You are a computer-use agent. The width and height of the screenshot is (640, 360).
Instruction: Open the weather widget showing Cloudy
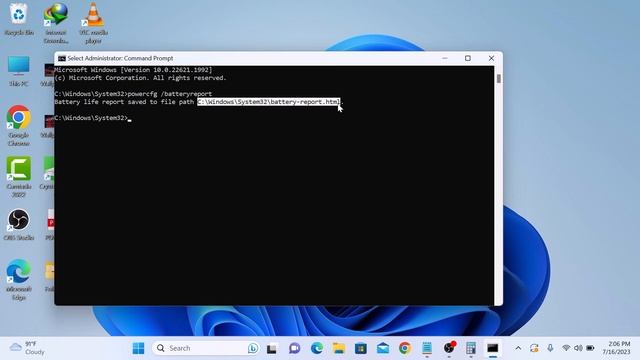pyautogui.click(x=27, y=348)
